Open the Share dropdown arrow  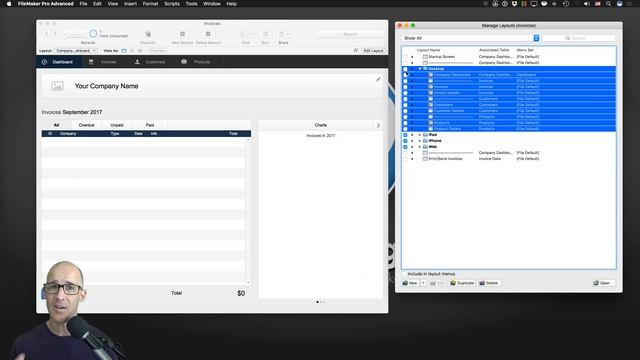coord(288,34)
